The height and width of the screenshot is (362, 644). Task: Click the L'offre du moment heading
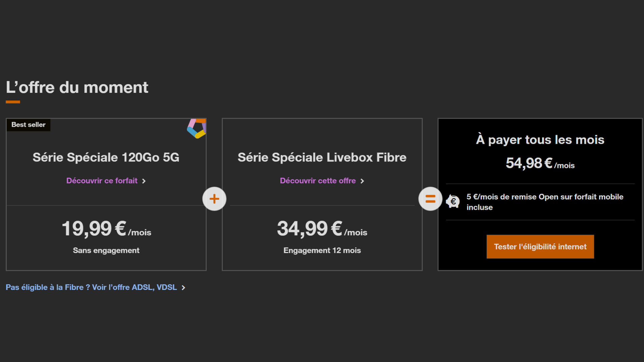[77, 87]
